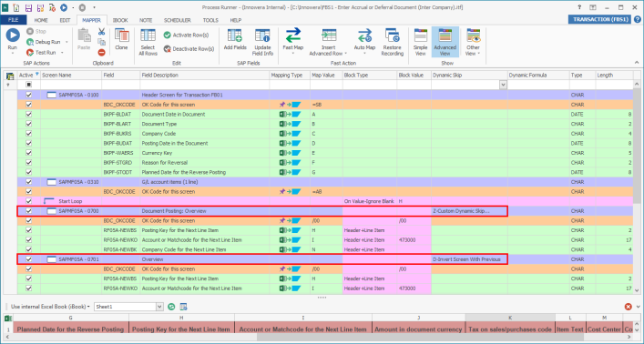Click Deactivate Row(s) button
Screen dimensions: 644x344
189,49
